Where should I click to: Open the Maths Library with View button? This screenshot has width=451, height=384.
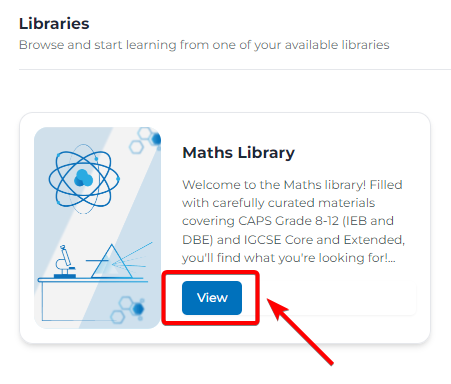point(212,298)
